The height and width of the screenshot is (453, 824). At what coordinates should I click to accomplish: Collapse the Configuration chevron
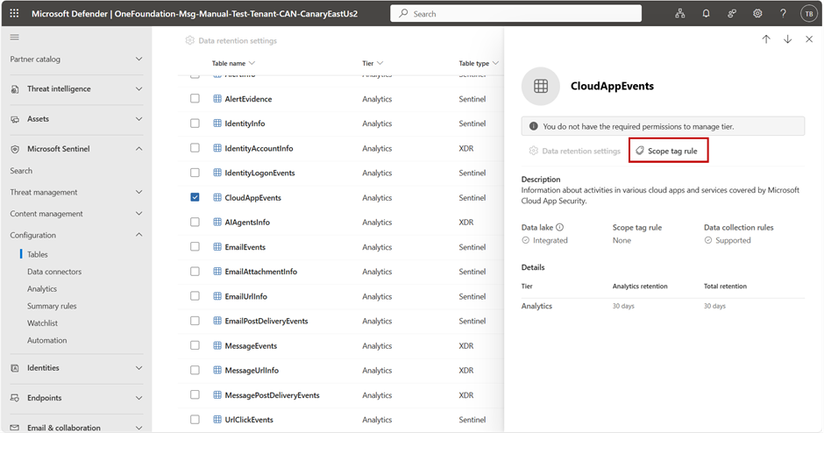(139, 235)
